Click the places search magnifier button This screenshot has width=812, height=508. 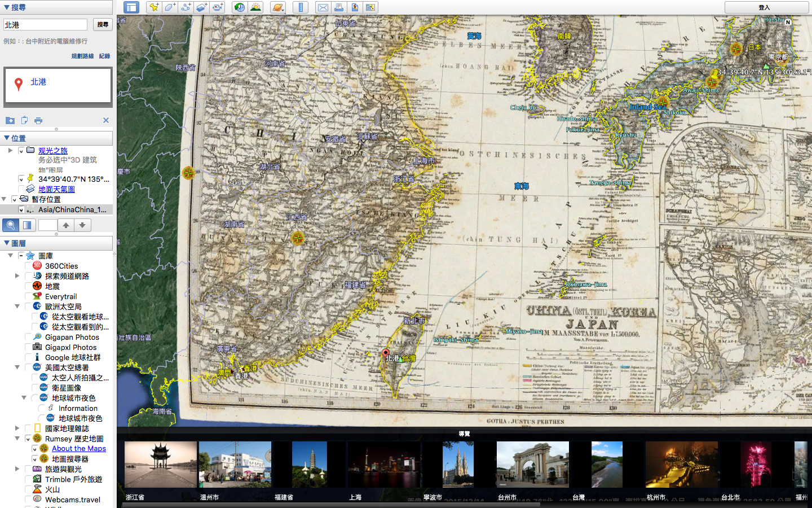[x=11, y=225]
